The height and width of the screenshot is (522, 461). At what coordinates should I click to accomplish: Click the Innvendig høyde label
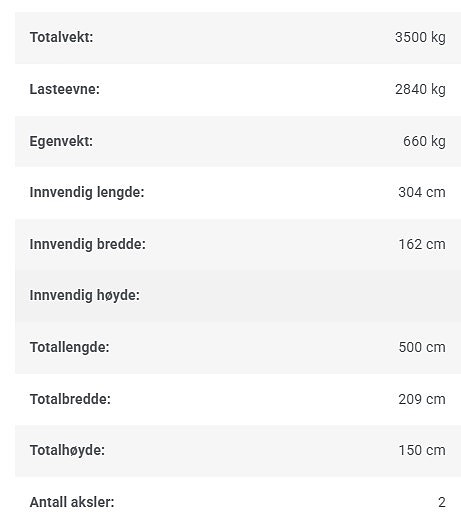(x=85, y=295)
